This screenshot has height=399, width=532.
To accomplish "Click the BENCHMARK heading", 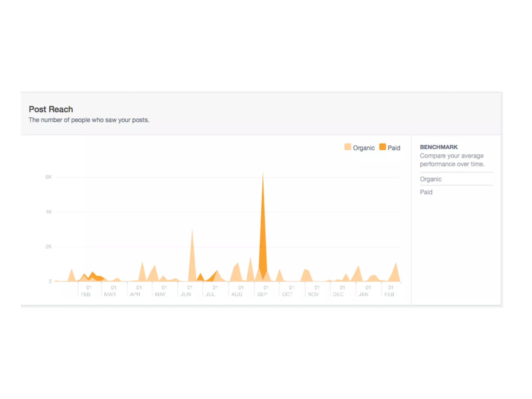I will point(439,147).
